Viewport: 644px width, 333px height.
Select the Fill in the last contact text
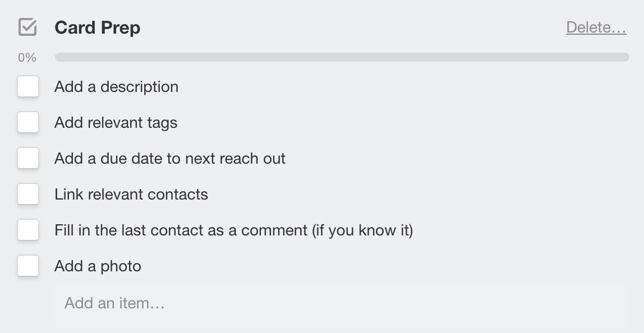pyautogui.click(x=234, y=230)
